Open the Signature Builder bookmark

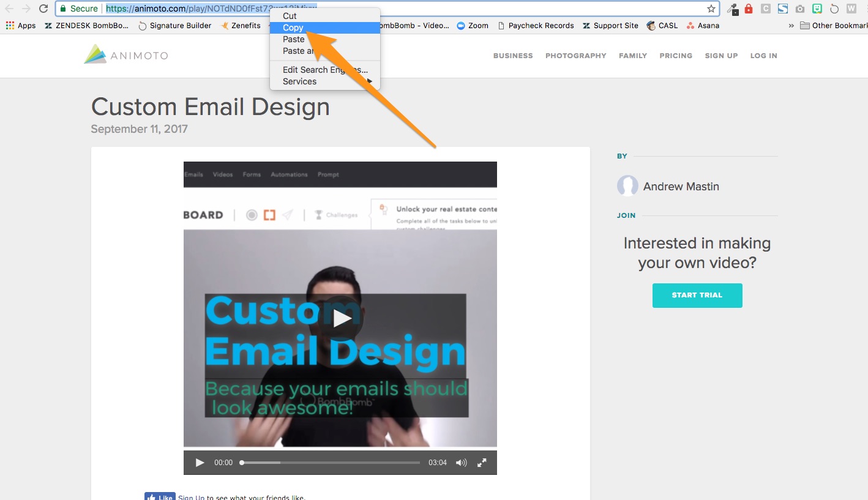[x=175, y=26]
